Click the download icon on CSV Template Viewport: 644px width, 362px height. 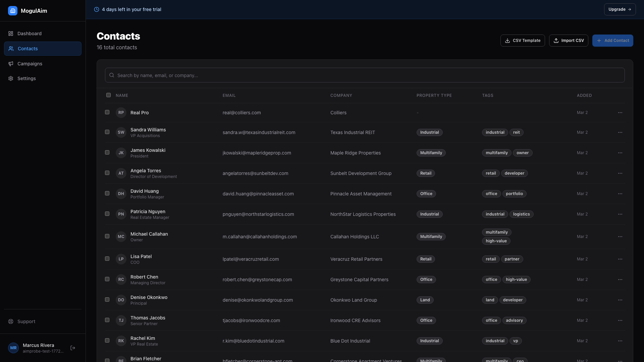pyautogui.click(x=507, y=40)
